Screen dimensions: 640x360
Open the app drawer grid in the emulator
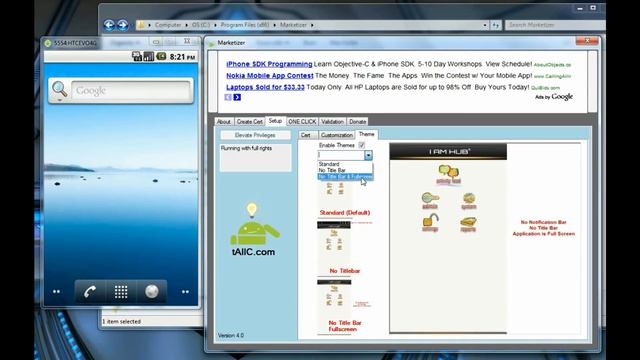[x=121, y=291]
